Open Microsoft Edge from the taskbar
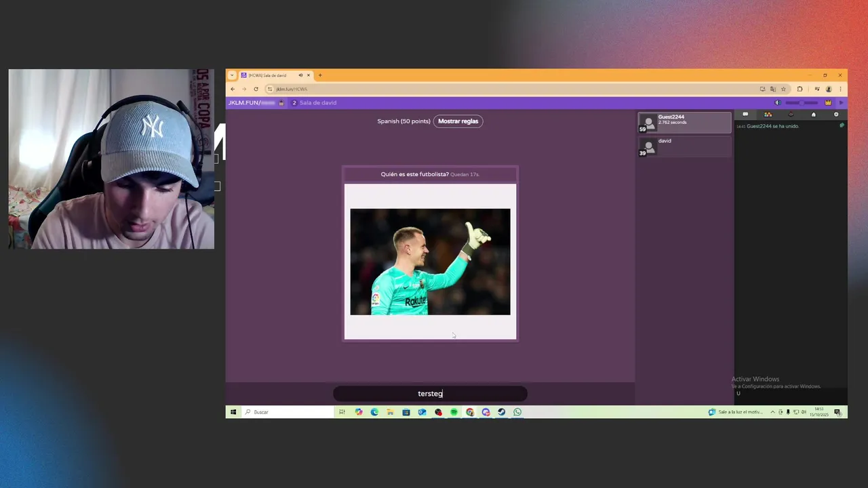Image resolution: width=868 pixels, height=488 pixels. point(374,412)
